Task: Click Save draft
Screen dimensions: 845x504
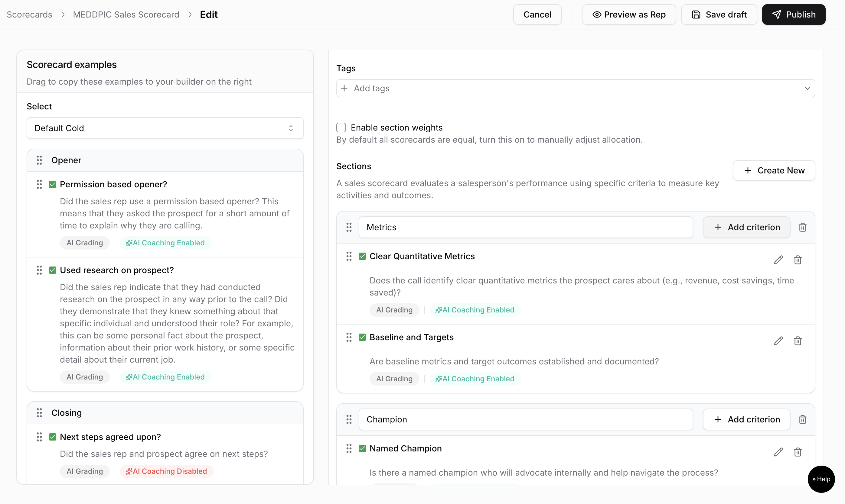Action: click(719, 15)
